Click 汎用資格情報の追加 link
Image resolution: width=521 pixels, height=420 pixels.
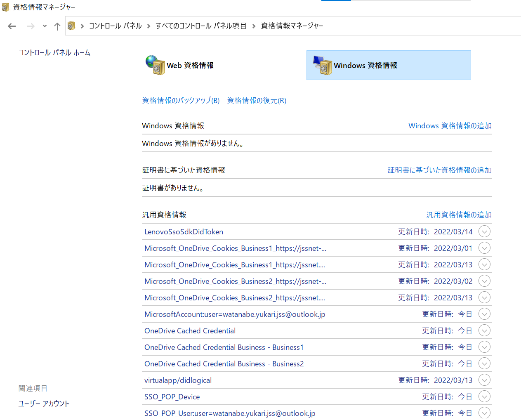[459, 215]
